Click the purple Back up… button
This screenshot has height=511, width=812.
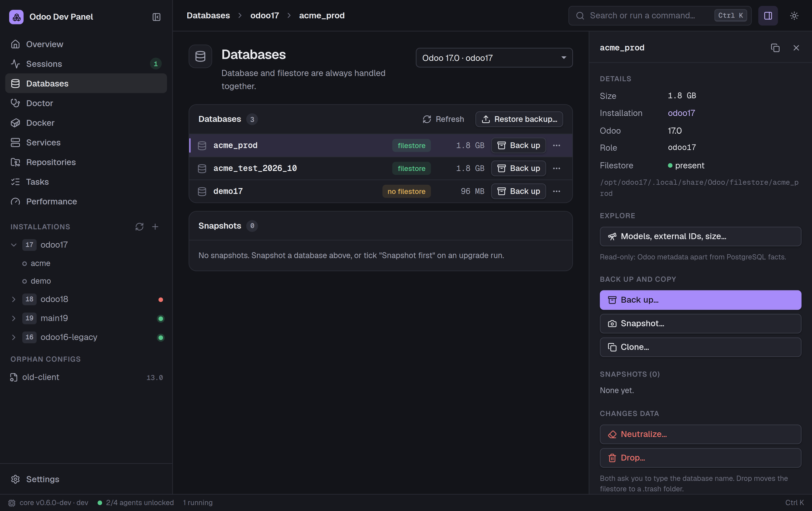tap(700, 300)
